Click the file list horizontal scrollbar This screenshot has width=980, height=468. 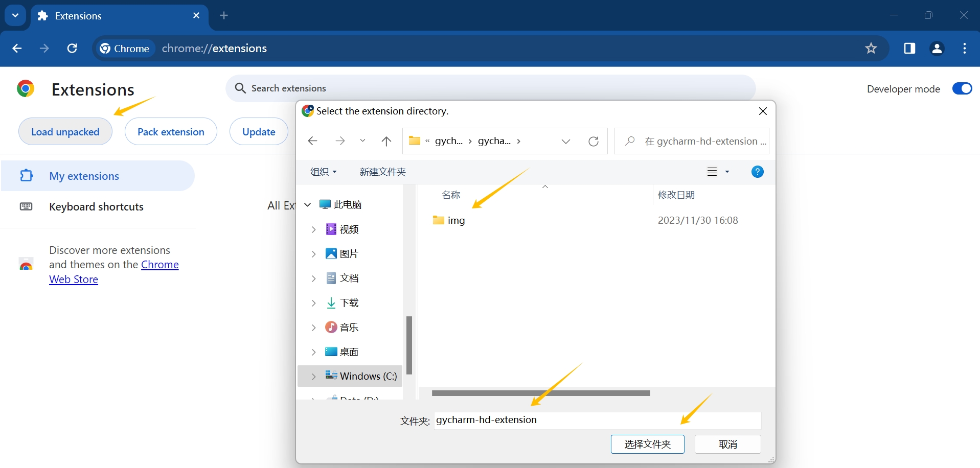541,393
